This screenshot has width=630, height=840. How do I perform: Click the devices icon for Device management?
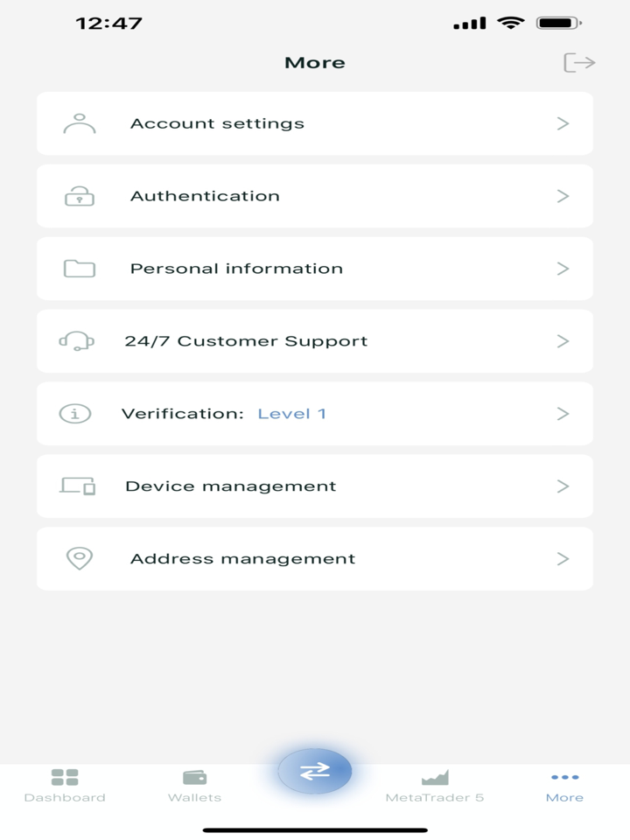(78, 486)
